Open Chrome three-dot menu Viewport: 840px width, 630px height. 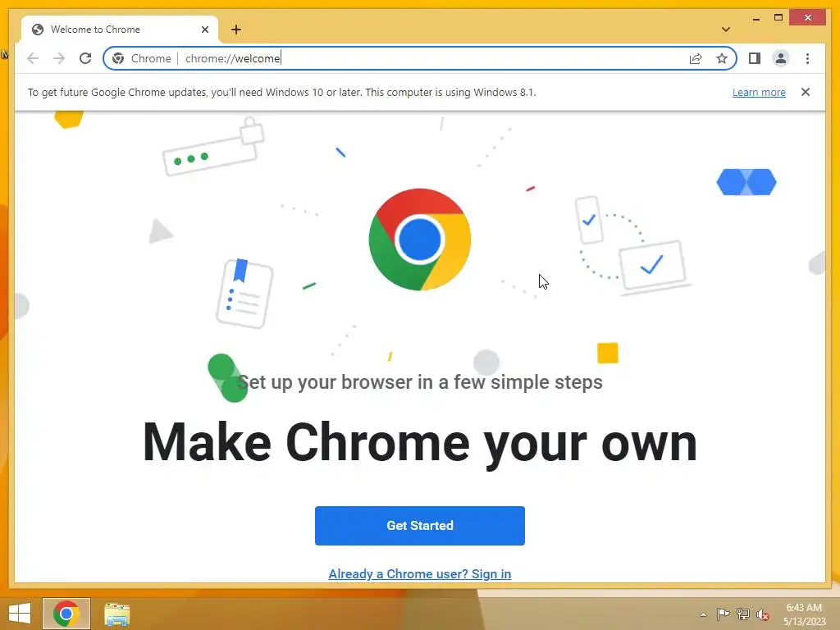point(807,58)
